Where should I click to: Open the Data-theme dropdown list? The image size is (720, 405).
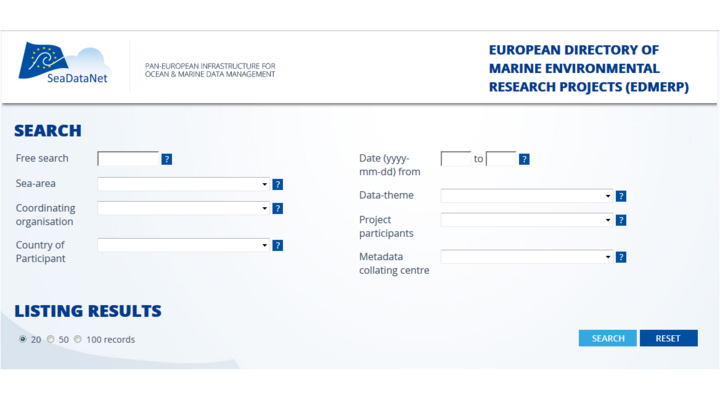click(527, 196)
